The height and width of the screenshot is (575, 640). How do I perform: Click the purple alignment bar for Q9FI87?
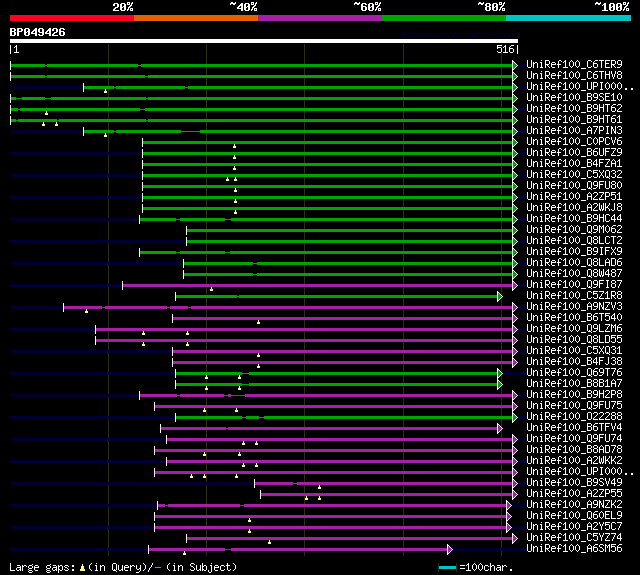318,285
